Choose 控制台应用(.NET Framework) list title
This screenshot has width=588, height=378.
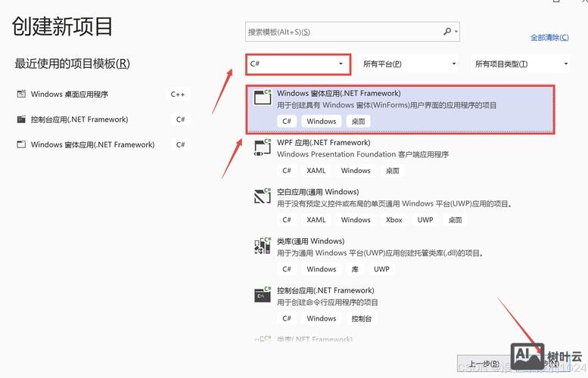click(x=325, y=290)
